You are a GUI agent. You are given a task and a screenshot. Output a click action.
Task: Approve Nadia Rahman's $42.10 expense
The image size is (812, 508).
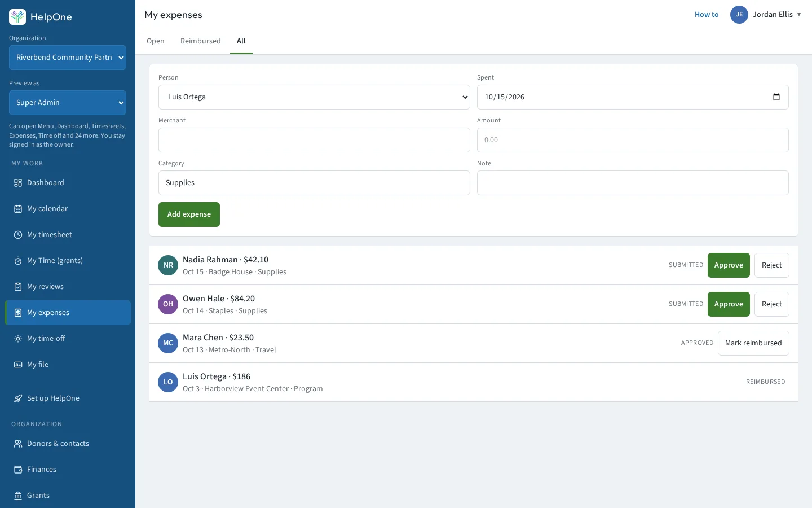(x=729, y=265)
